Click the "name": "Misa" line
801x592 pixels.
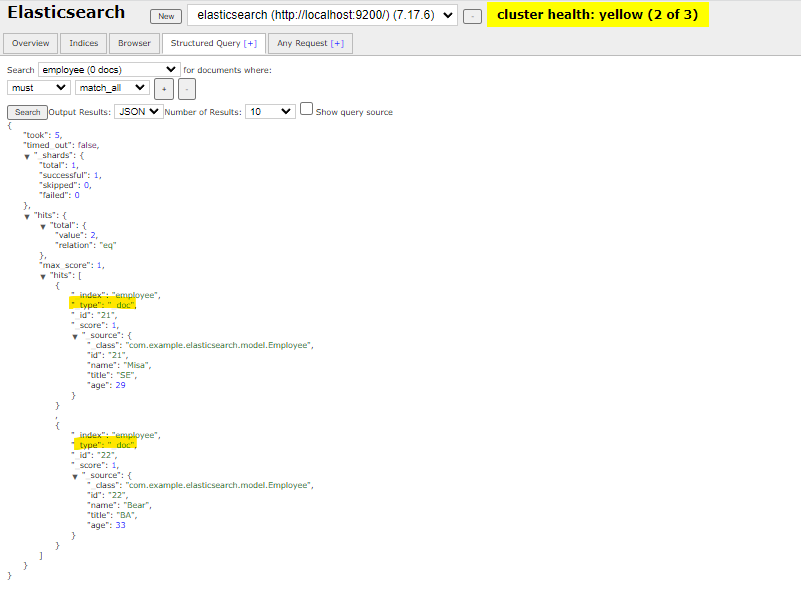[x=119, y=365]
